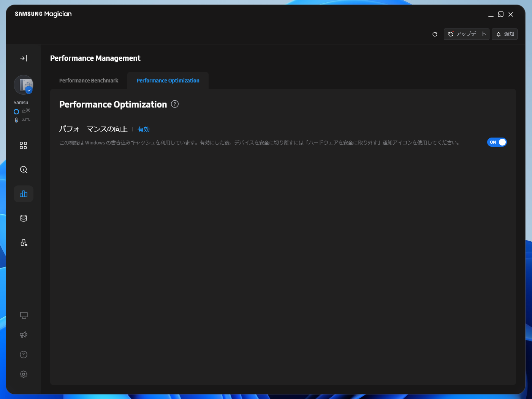This screenshot has height=399, width=532.
Task: Open Performance Management bar chart icon
Action: point(24,194)
